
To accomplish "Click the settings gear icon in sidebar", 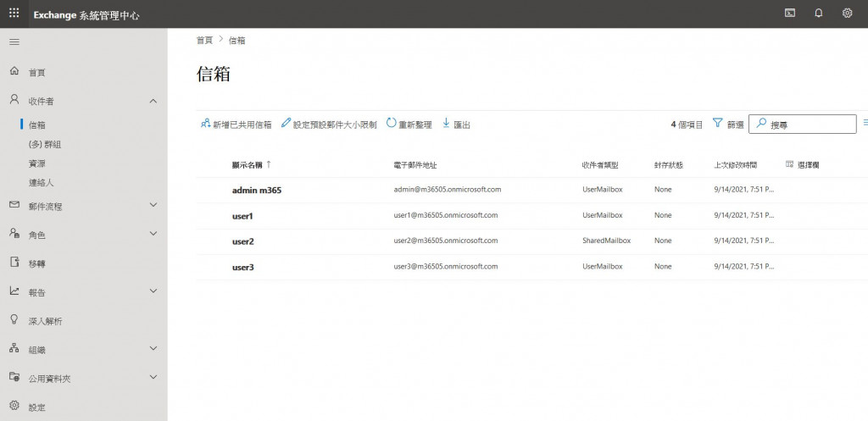I will click(14, 406).
